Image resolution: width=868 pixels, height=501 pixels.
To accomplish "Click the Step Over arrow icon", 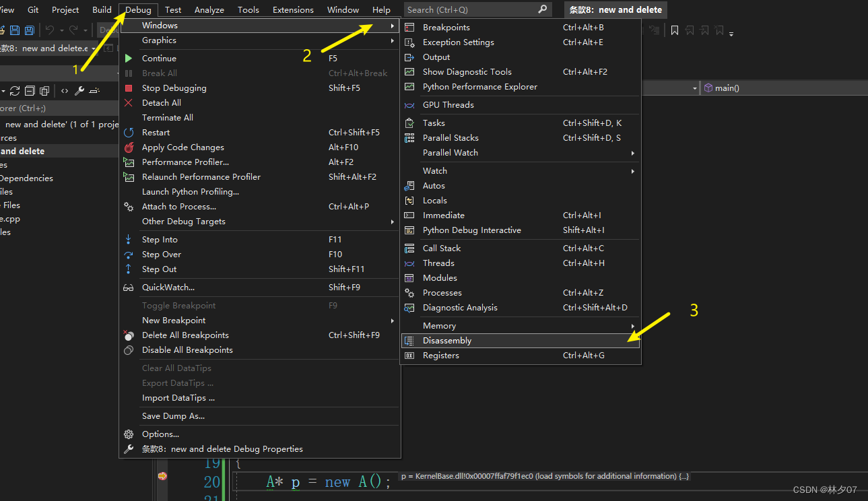I will (129, 255).
